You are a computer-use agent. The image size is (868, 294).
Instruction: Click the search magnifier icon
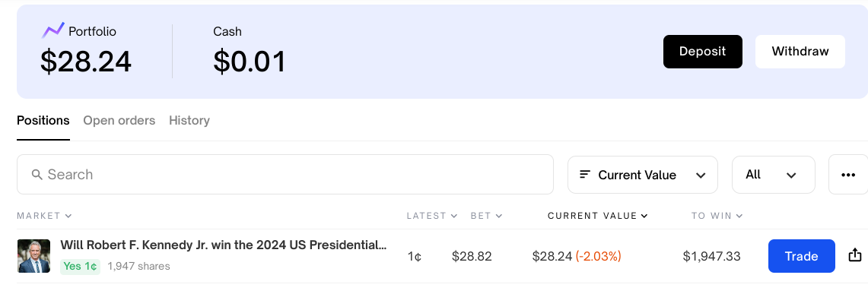click(x=37, y=175)
